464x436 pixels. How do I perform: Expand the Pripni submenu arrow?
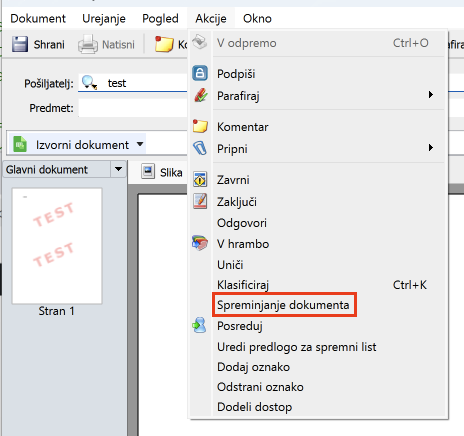(431, 148)
